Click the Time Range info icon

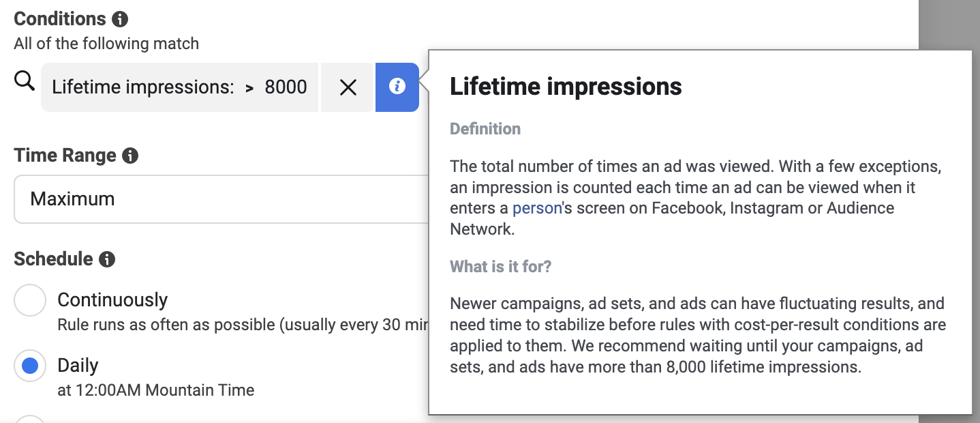pos(130,156)
